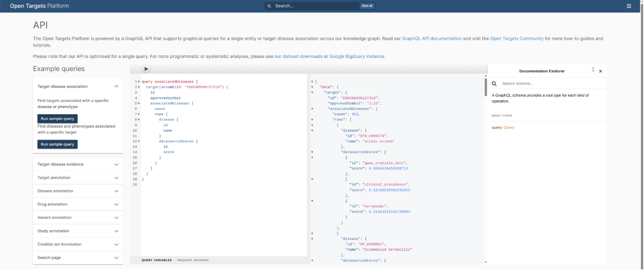The height and width of the screenshot is (274, 644).
Task: Click the magnifier icon beside Search Schema
Action: tap(494, 83)
